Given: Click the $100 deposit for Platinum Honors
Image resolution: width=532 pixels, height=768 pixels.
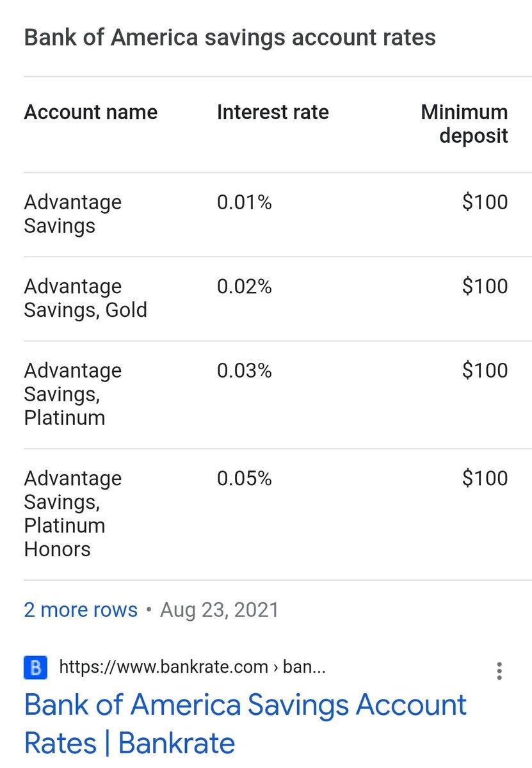Looking at the screenshot, I should [x=485, y=479].
